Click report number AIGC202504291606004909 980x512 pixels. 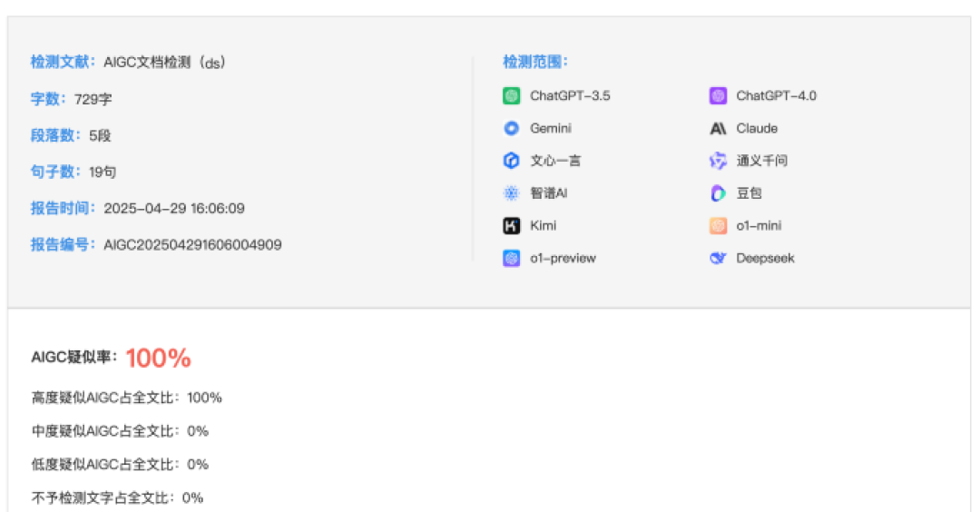192,244
